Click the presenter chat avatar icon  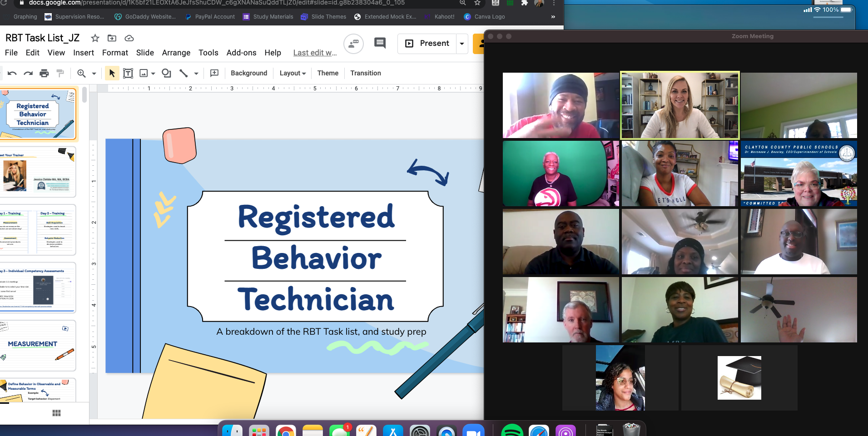tap(353, 44)
